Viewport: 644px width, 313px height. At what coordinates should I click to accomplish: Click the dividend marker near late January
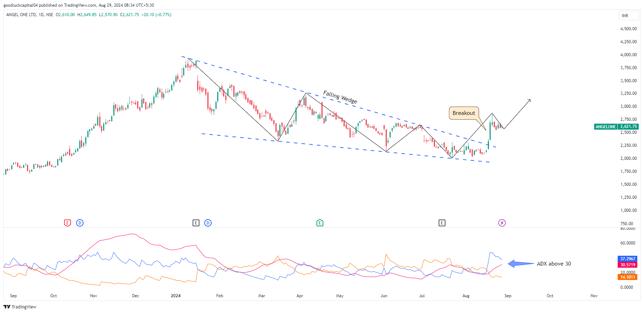pos(208,223)
